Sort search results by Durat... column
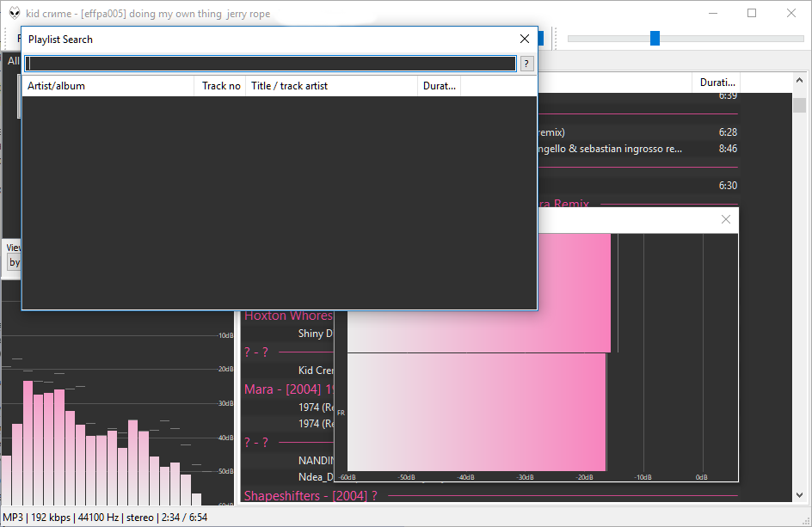The height and width of the screenshot is (527, 812). 440,86
